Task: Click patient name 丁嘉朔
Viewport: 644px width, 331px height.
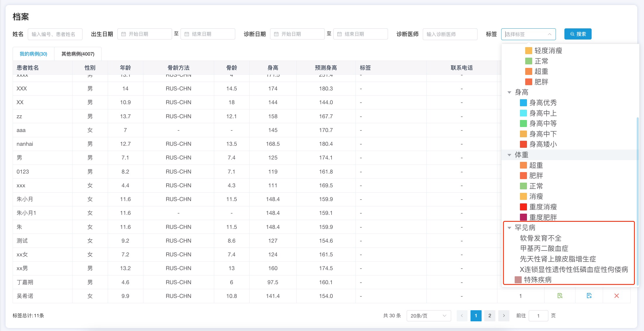Action: 25,282
